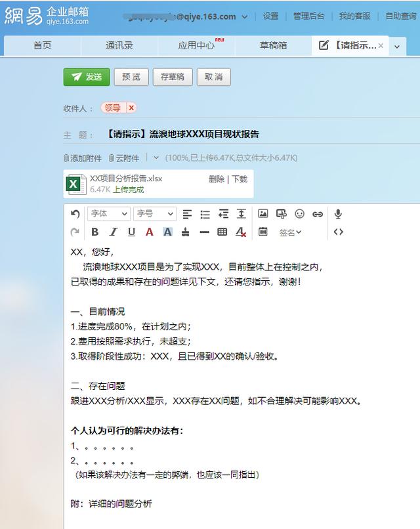Click the attachment file name XX项目分析报告.xlsx
This screenshot has width=420, height=529.
click(126, 179)
